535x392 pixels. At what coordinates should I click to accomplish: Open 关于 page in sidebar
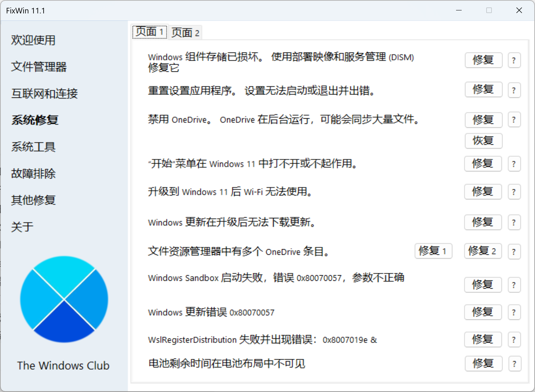click(22, 227)
